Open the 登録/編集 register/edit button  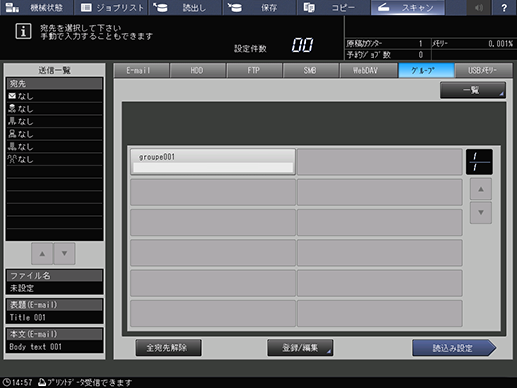tap(300, 348)
